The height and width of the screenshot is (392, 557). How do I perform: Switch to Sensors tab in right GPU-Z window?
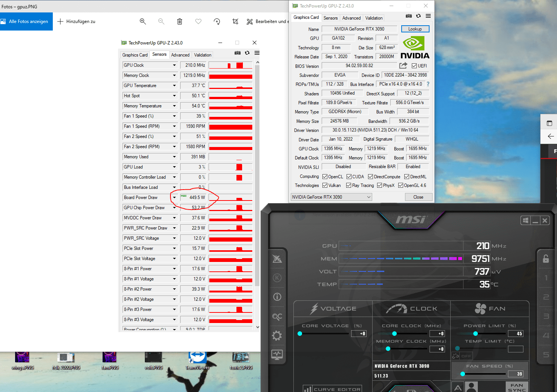tap(330, 18)
